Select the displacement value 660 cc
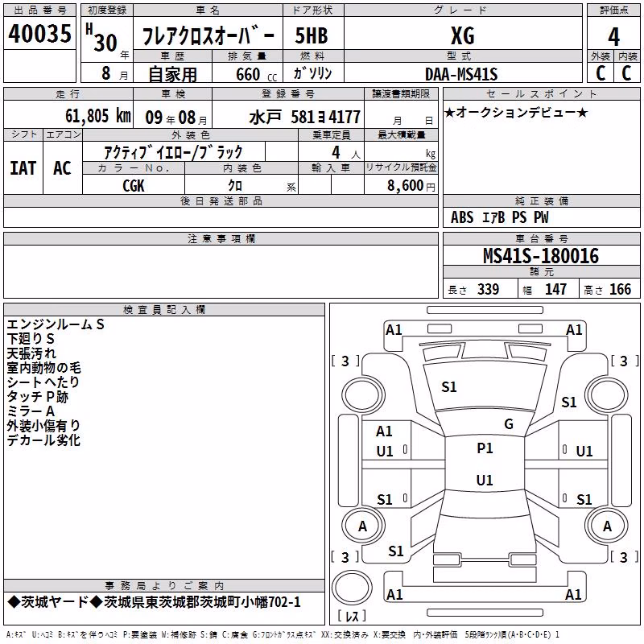 click(x=256, y=74)
